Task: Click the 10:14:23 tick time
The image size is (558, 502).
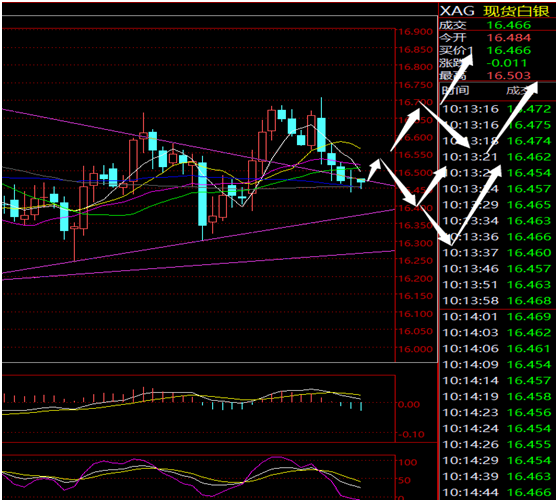Action: [470, 413]
